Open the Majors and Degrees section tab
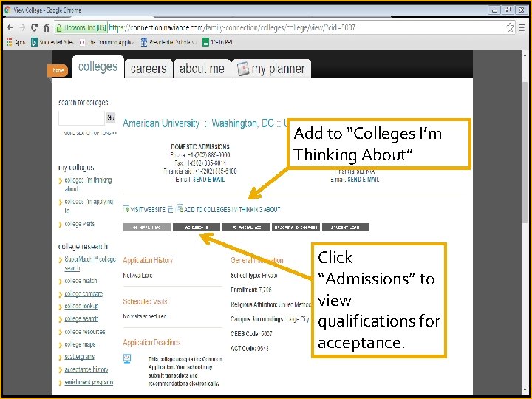This screenshot has width=532, height=399. point(296,228)
